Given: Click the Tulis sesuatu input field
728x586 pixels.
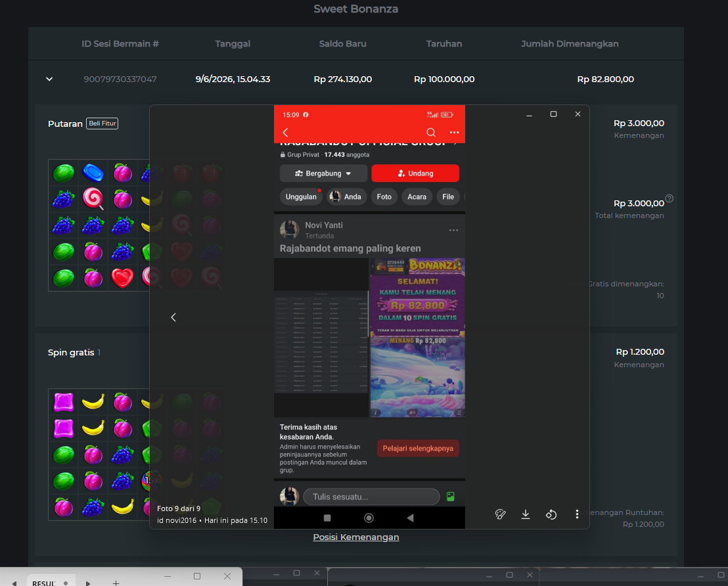Looking at the screenshot, I should (371, 497).
